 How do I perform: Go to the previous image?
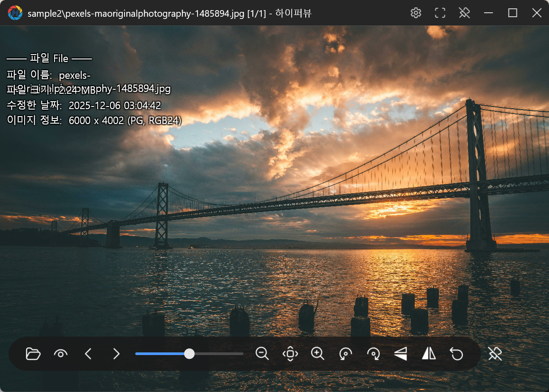click(x=88, y=354)
